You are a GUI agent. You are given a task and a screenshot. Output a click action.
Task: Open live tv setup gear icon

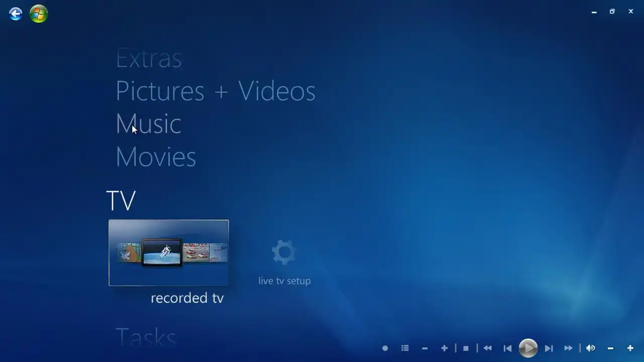(284, 252)
